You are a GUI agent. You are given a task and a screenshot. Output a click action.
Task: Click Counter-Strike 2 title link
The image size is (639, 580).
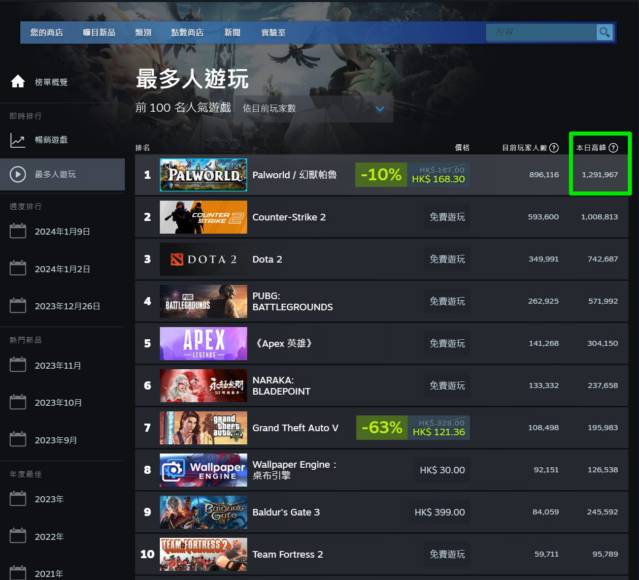click(x=289, y=217)
